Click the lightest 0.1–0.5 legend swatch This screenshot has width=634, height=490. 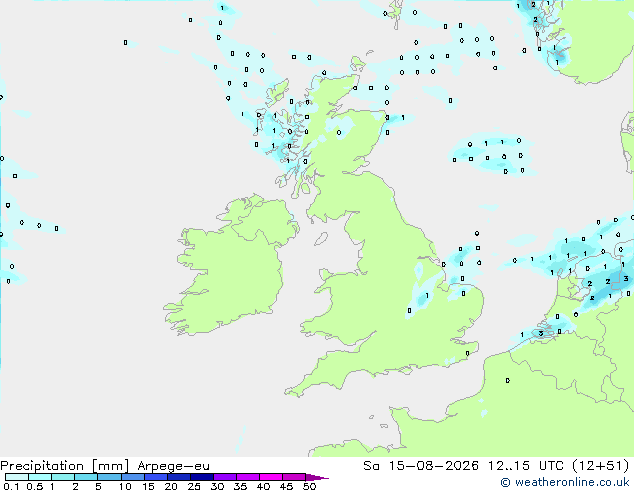[17, 477]
